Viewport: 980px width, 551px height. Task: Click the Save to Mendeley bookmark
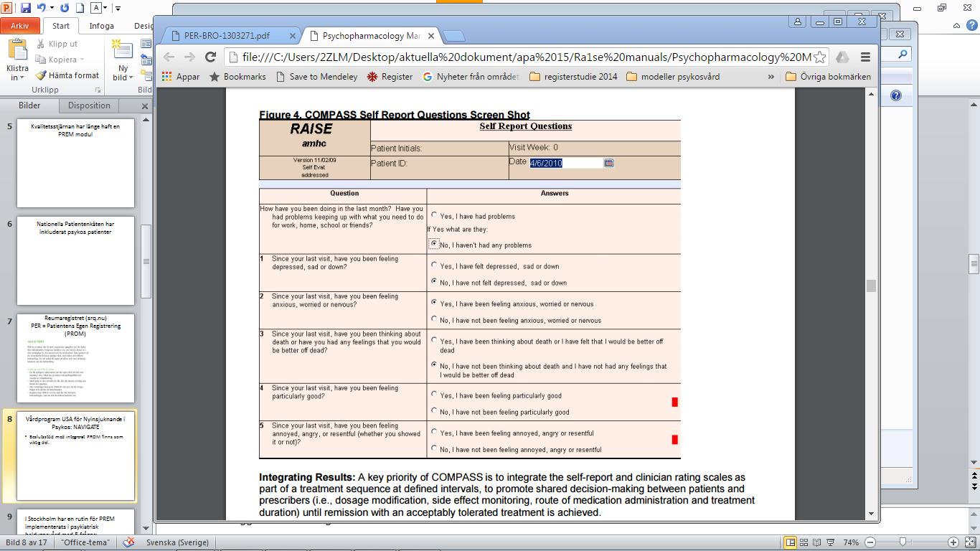[x=316, y=76]
